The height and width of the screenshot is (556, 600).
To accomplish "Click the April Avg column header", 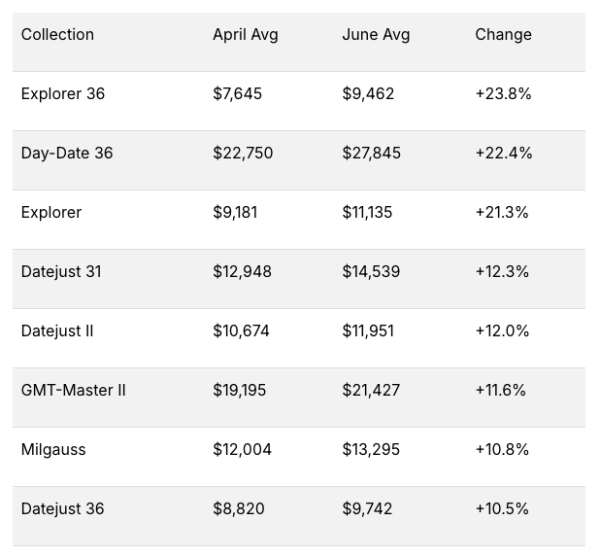I will 245,35.
